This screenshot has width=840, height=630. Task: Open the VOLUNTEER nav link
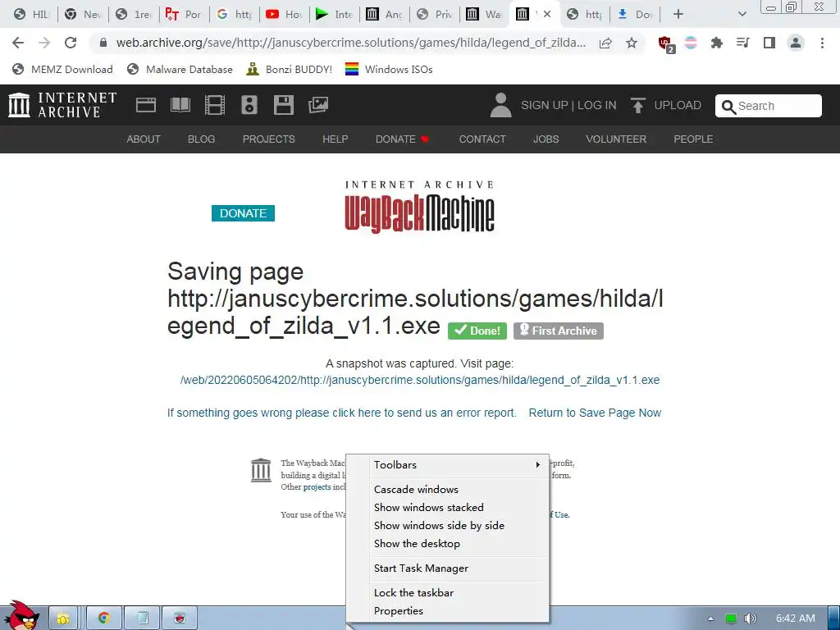pyautogui.click(x=616, y=139)
